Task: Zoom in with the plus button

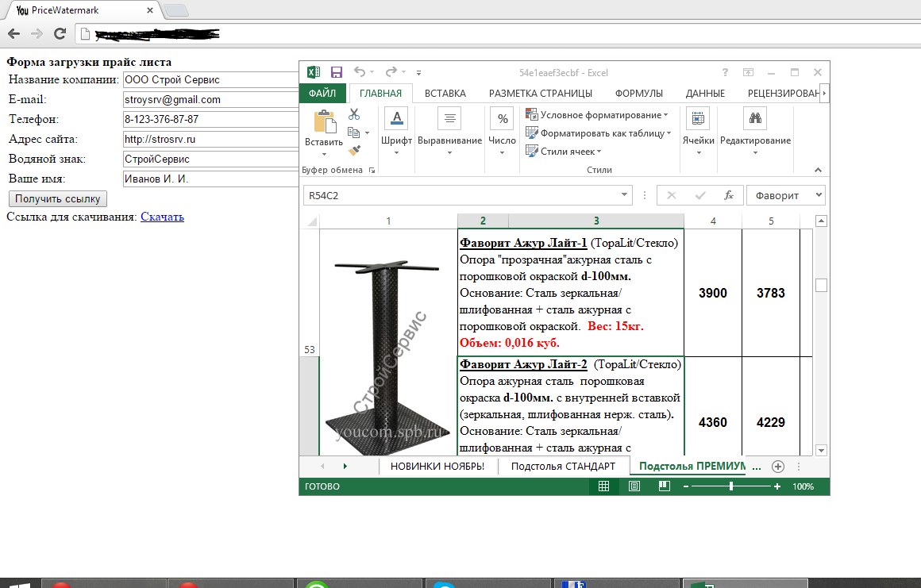Action: 777,486
